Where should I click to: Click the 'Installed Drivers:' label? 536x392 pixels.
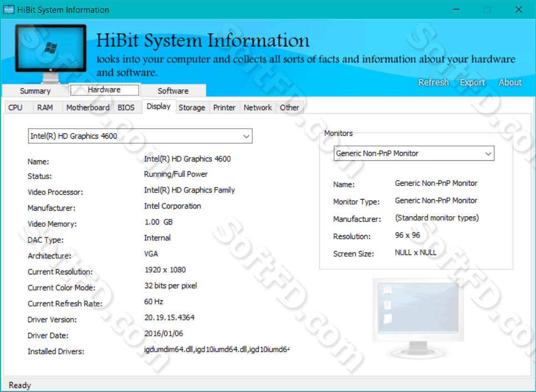[x=56, y=352]
